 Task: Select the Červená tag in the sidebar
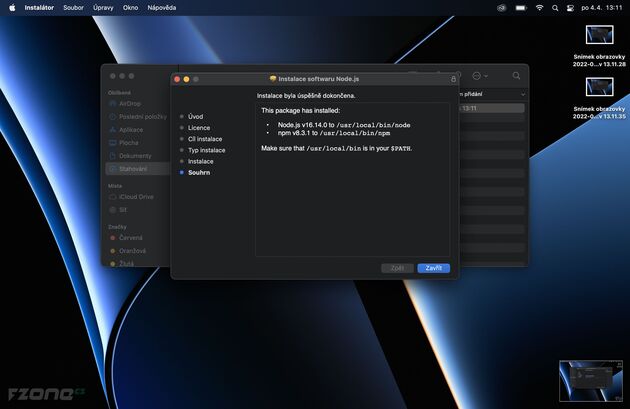tap(131, 238)
